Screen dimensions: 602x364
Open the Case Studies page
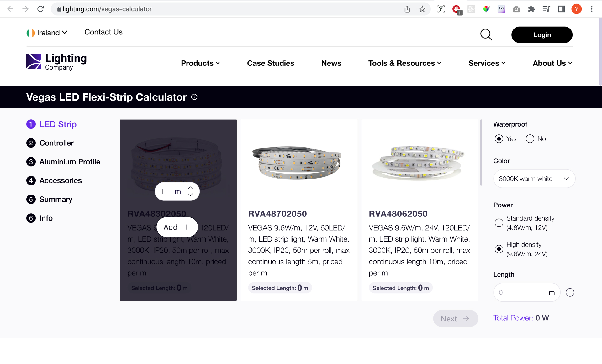pos(271,63)
